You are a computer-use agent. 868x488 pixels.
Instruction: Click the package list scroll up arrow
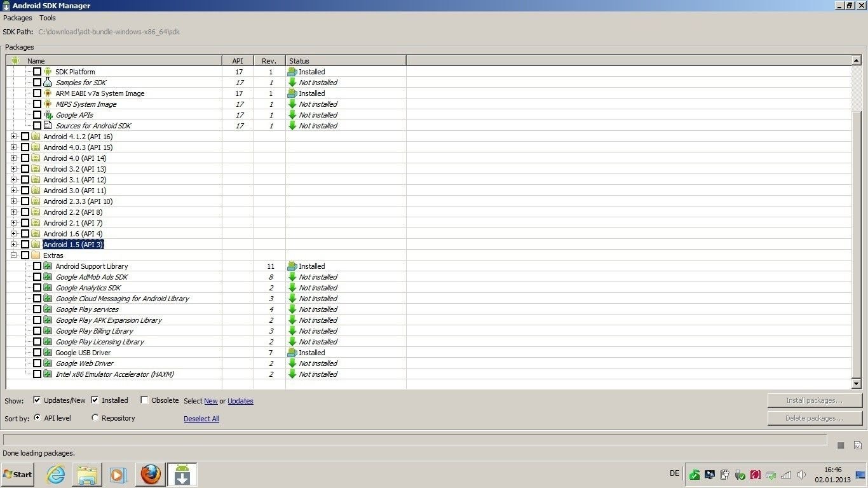tap(857, 60)
